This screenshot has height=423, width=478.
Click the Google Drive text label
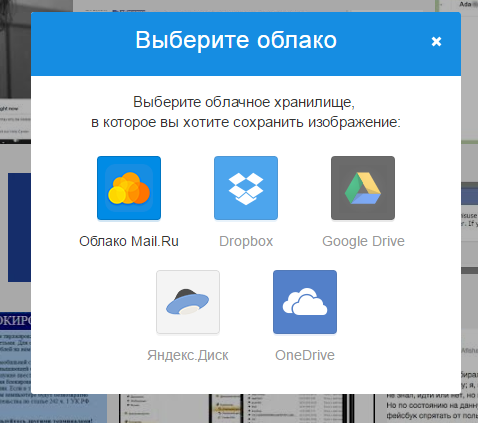[x=363, y=242]
